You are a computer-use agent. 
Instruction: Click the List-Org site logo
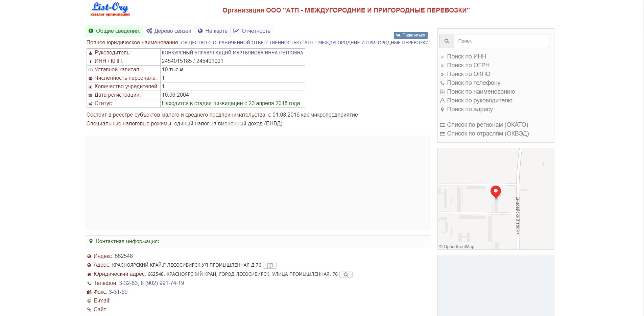tap(110, 9)
